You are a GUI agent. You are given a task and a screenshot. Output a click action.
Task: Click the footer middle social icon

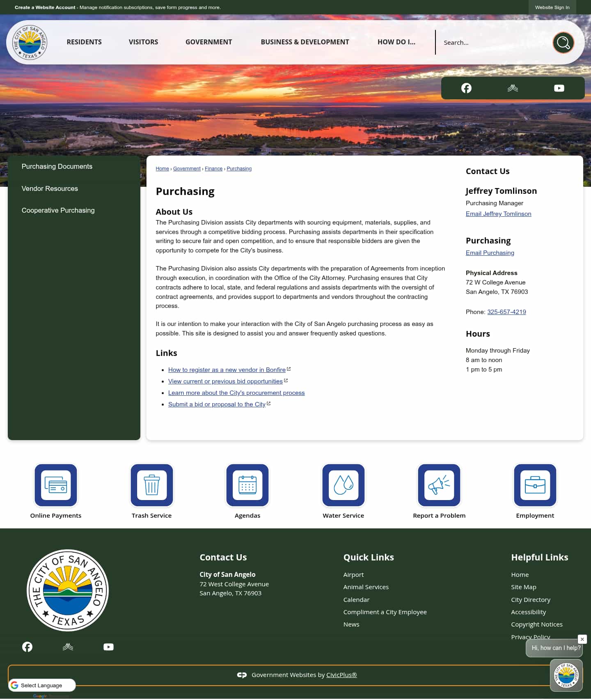(68, 647)
